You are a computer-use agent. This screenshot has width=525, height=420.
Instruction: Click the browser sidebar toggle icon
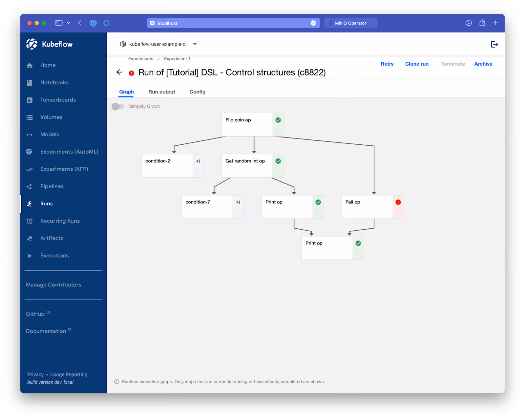59,23
